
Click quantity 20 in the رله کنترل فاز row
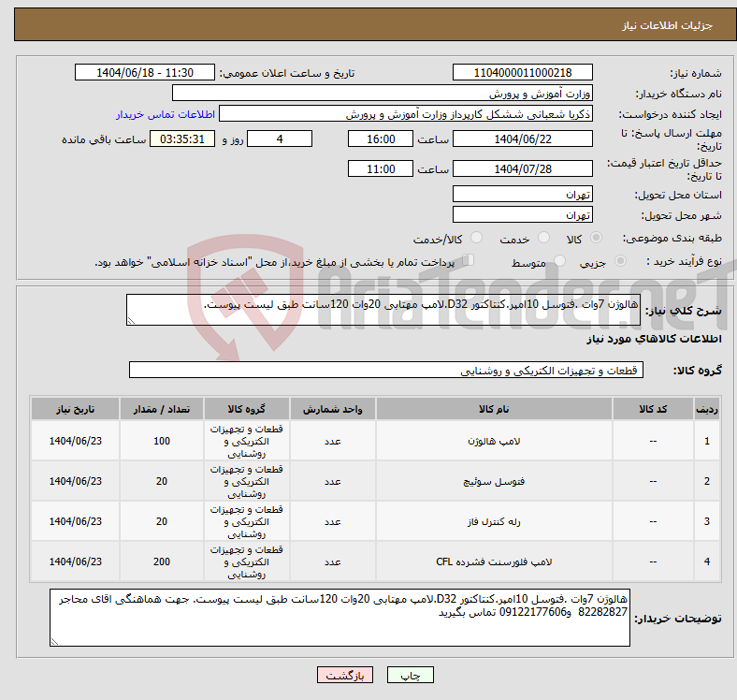162,521
